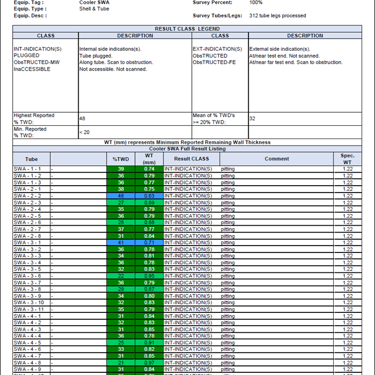Select tube cell 'SWA - 2 - 3'

point(32,202)
